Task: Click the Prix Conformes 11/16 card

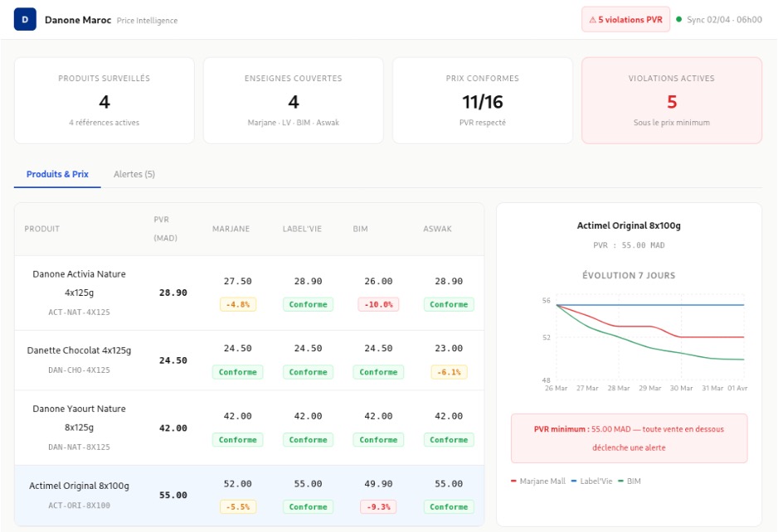Action: [482, 100]
